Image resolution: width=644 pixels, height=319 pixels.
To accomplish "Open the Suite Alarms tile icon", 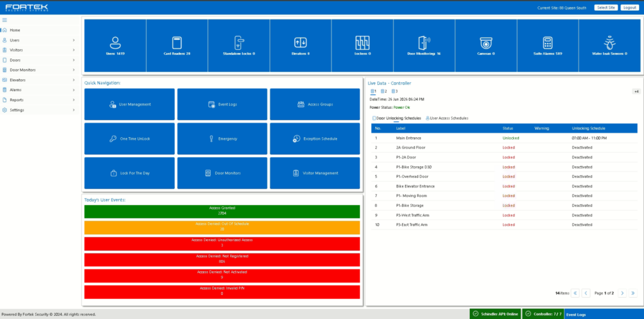I will tap(548, 43).
